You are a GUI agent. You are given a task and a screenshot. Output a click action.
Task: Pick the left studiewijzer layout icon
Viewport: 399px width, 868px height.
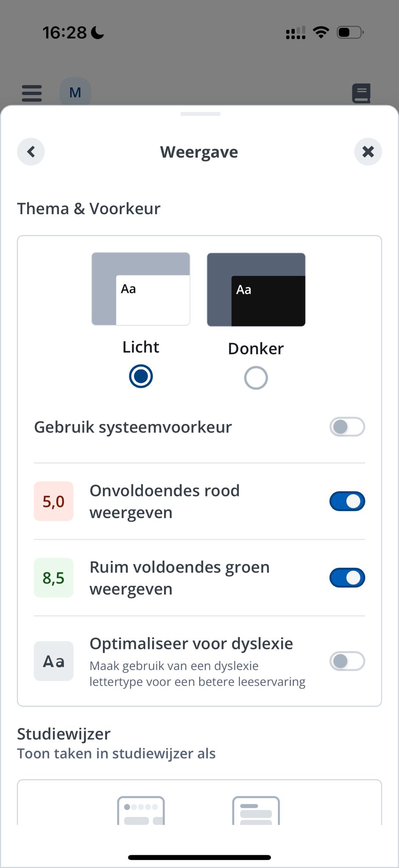click(141, 810)
